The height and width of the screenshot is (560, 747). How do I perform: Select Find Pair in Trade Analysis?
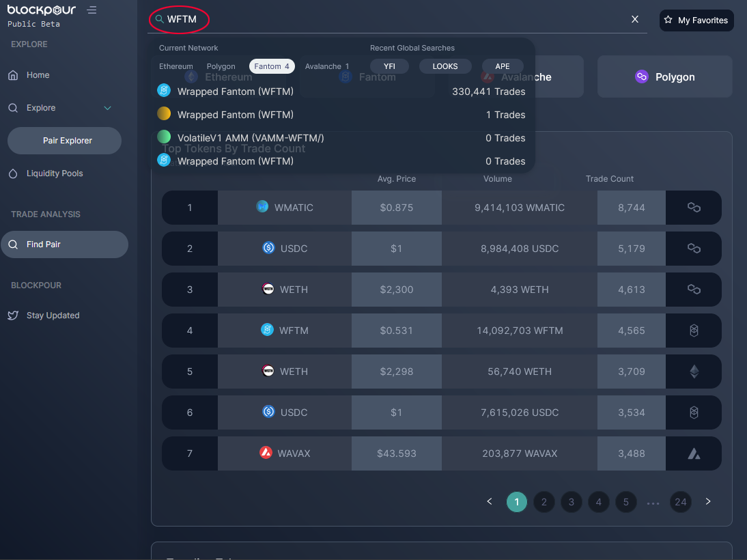pos(64,244)
